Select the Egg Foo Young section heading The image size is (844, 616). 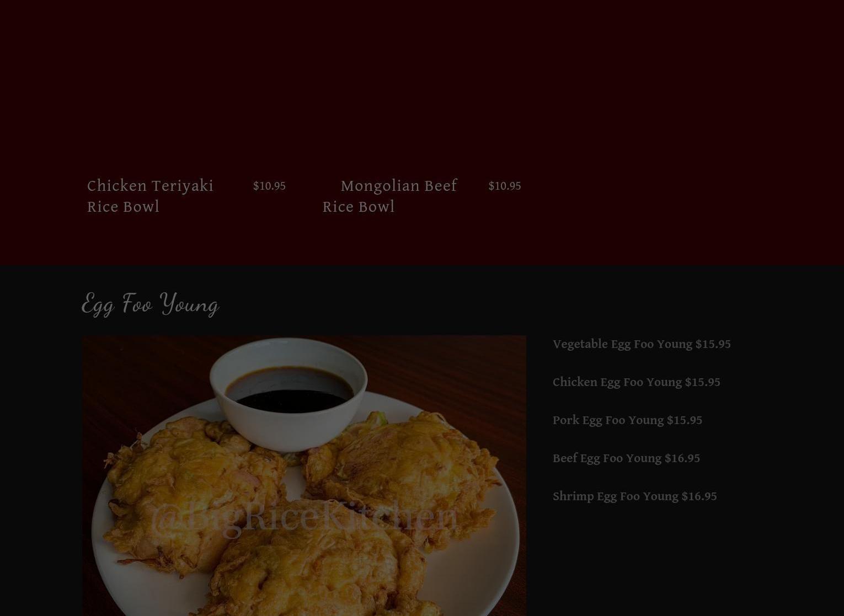coord(150,304)
